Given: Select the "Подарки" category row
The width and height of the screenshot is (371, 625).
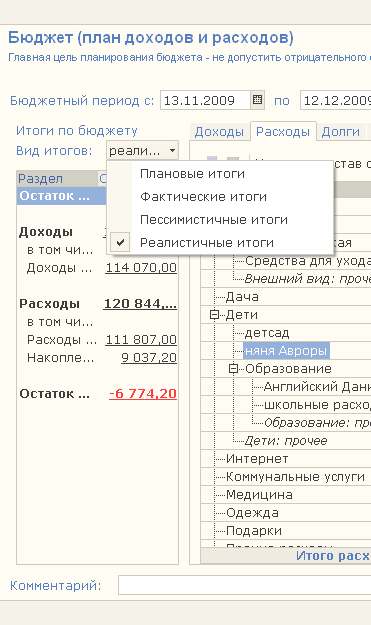Looking at the screenshot, I should click(253, 531).
